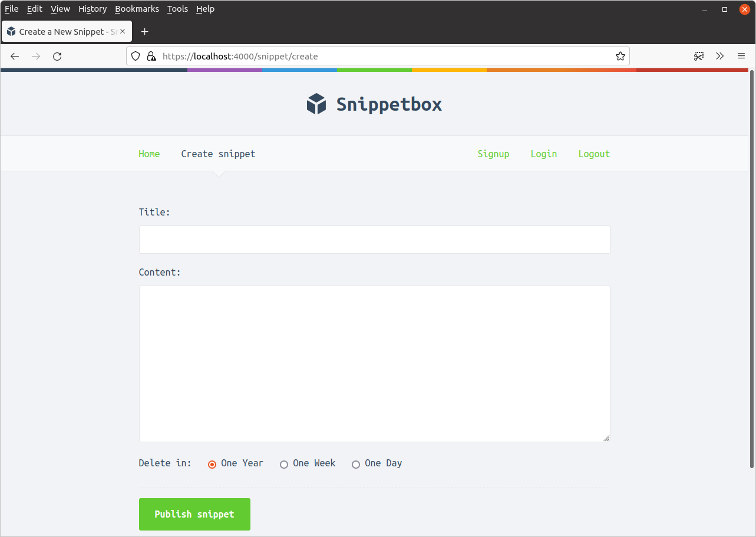Open a new tab with plus icon

click(145, 32)
